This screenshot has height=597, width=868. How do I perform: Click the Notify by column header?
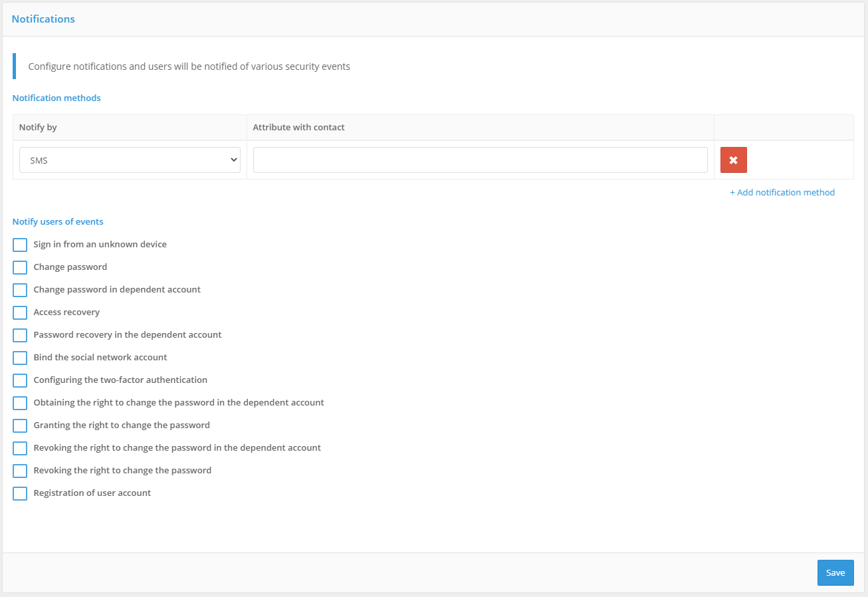click(x=38, y=127)
